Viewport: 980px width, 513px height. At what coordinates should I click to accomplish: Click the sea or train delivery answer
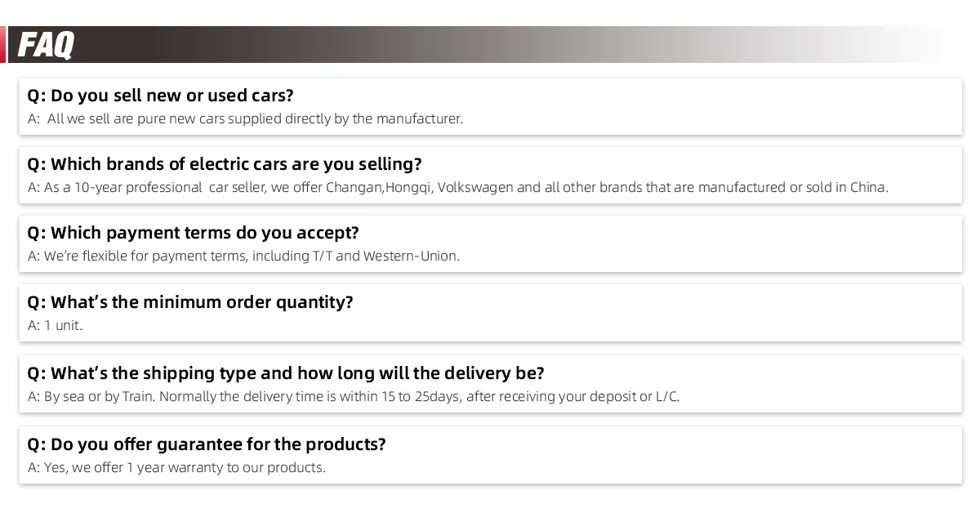[x=354, y=397]
